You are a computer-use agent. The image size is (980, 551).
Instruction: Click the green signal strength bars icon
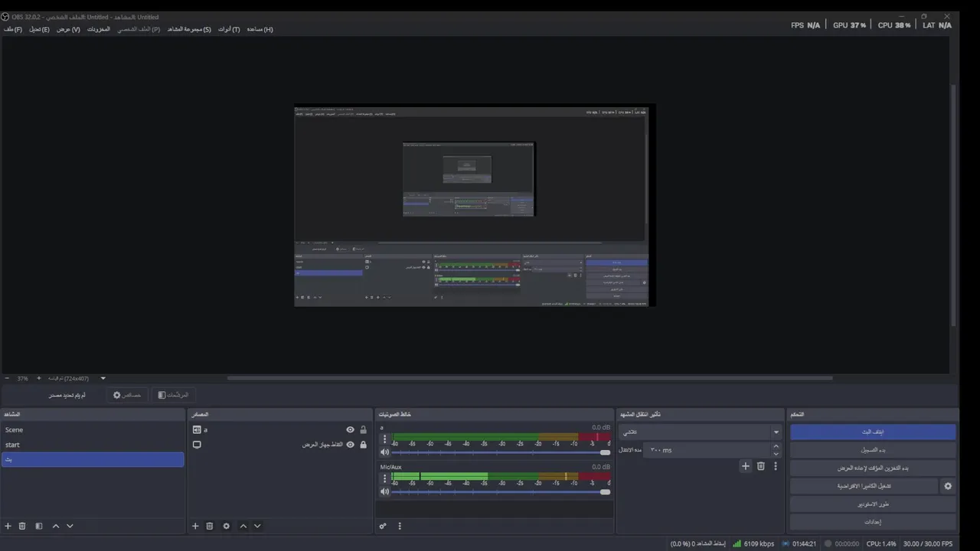[737, 544]
